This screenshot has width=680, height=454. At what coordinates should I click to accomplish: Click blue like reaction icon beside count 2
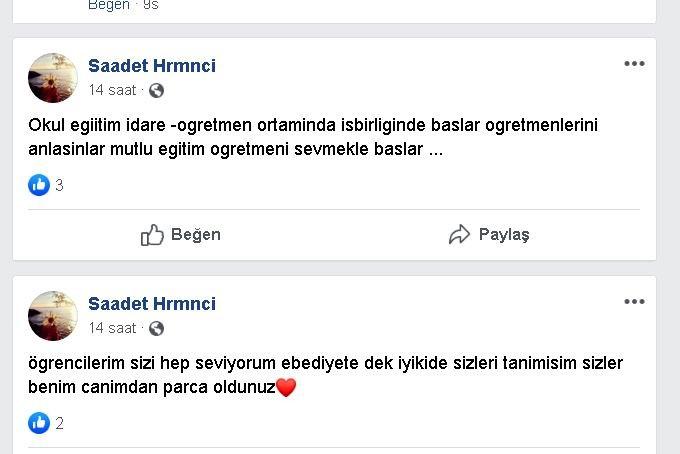click(39, 423)
